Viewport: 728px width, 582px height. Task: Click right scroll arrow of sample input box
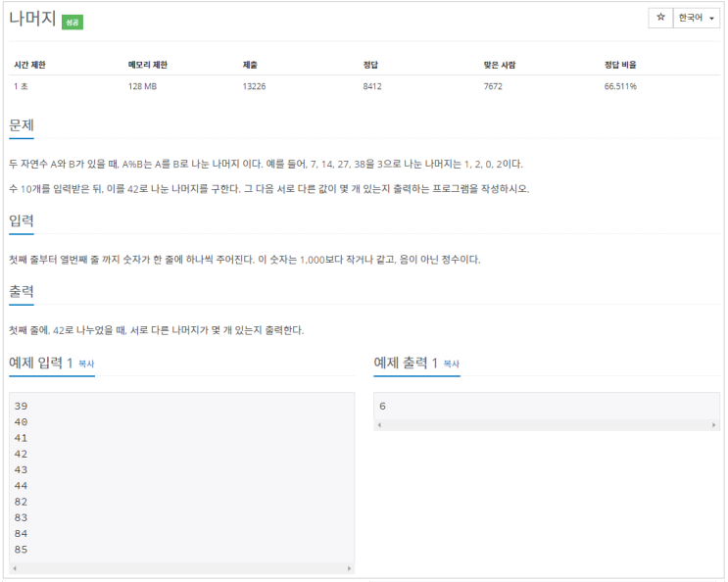point(349,568)
